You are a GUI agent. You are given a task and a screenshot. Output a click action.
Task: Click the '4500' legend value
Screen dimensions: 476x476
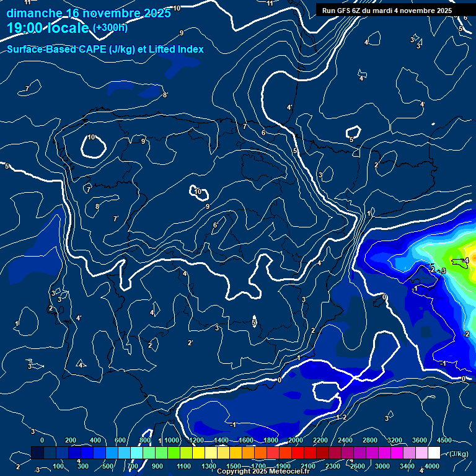[x=444, y=440]
